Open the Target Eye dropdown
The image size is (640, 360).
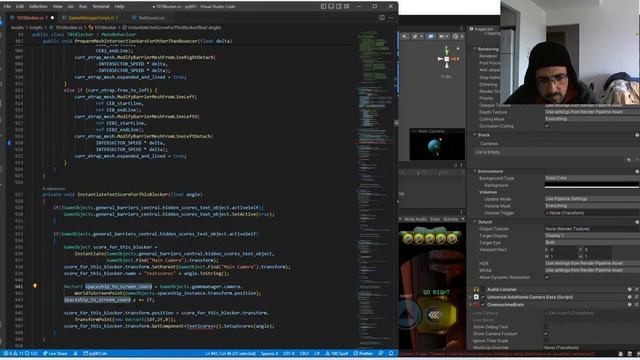coord(592,242)
